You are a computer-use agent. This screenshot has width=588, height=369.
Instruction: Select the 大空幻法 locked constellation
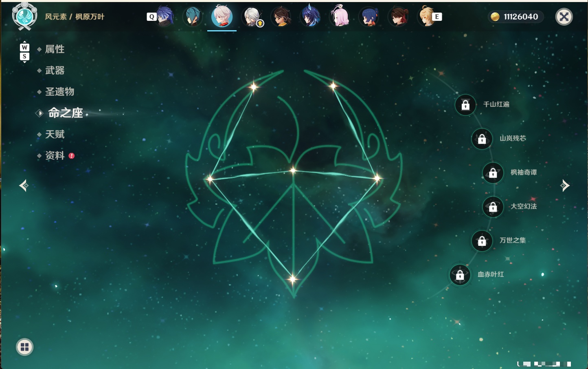493,207
